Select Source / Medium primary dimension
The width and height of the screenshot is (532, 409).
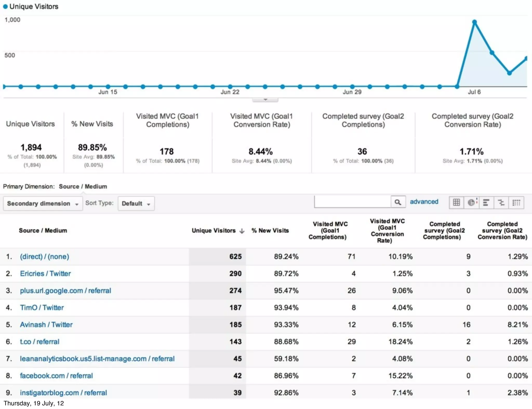(83, 186)
